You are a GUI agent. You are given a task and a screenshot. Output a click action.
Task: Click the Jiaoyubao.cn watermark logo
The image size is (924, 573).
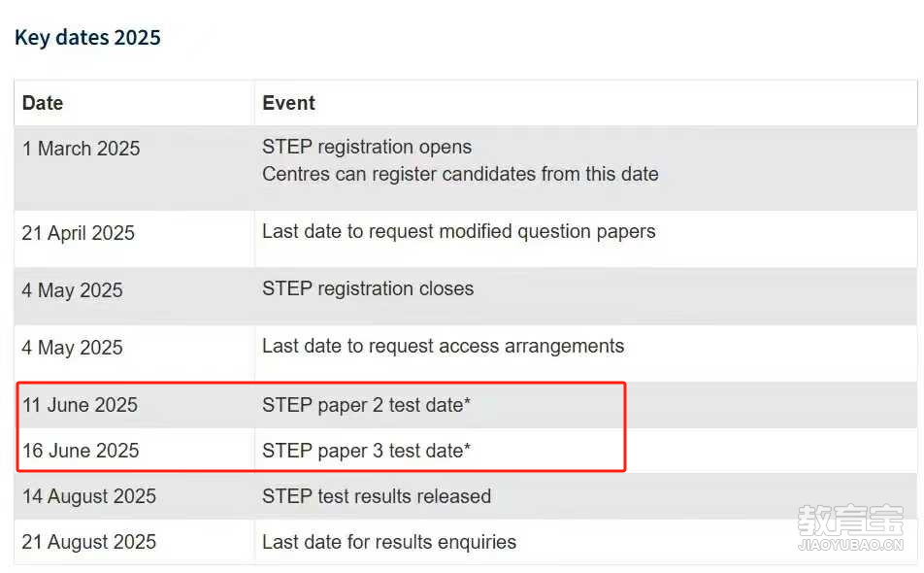pyautogui.click(x=851, y=528)
